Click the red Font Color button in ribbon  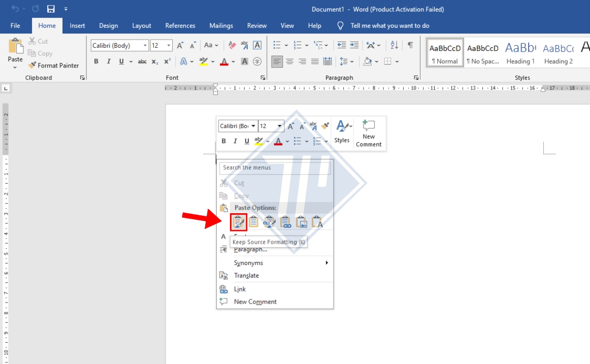[224, 61]
